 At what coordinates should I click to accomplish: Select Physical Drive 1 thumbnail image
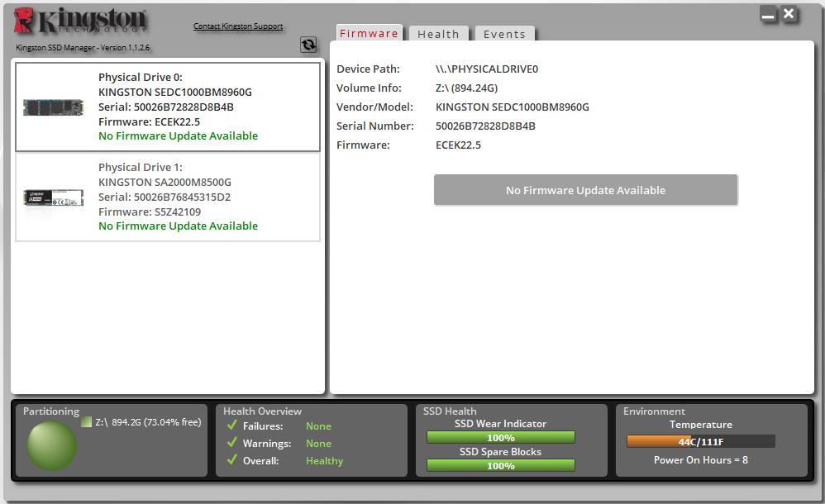point(53,197)
